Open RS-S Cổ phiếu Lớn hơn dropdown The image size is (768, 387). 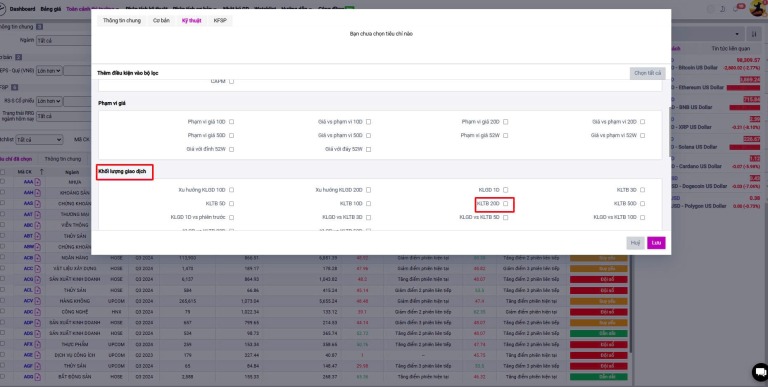[49, 100]
